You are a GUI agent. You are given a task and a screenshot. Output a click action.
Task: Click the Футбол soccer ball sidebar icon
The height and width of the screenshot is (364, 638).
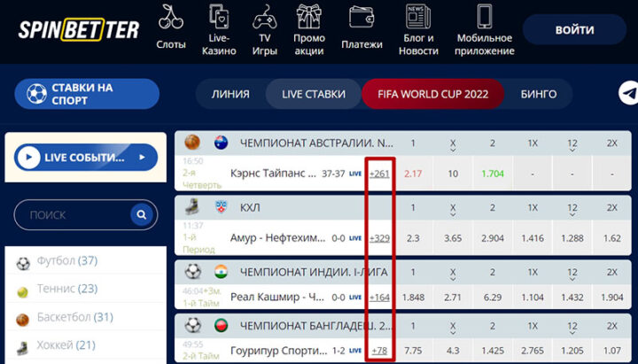click(x=23, y=264)
